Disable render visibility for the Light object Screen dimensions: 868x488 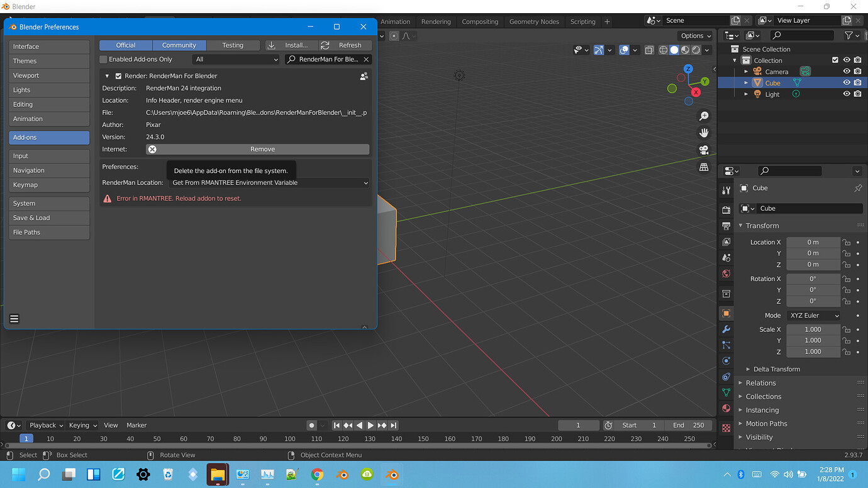pyautogui.click(x=857, y=94)
